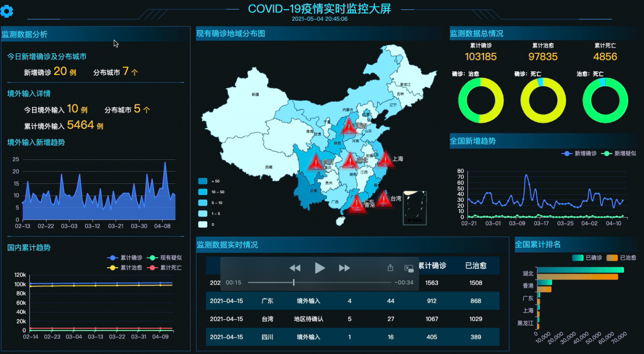Click the 湖北 bar in ranking chart

tap(580, 270)
